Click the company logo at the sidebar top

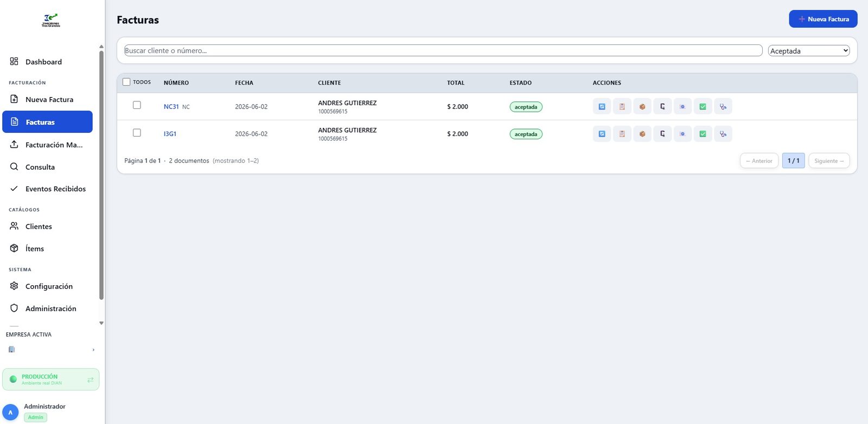[x=51, y=21]
